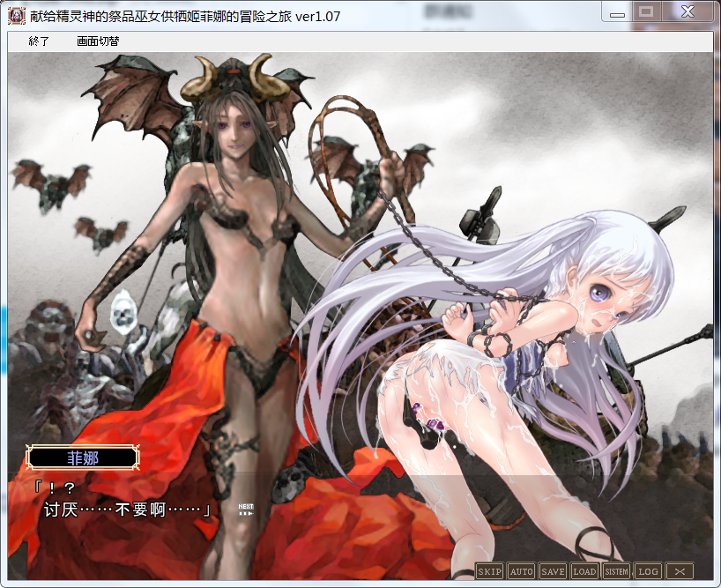Open the SISTEM settings button

tap(616, 571)
